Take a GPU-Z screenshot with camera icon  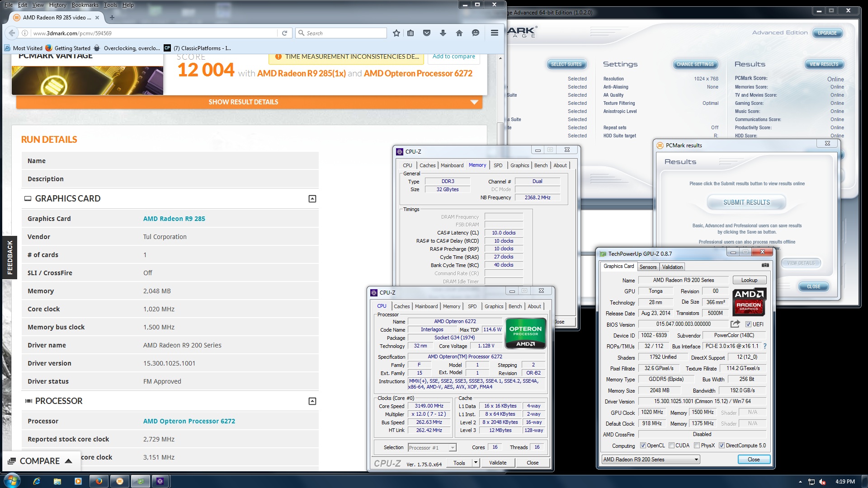pos(765,265)
